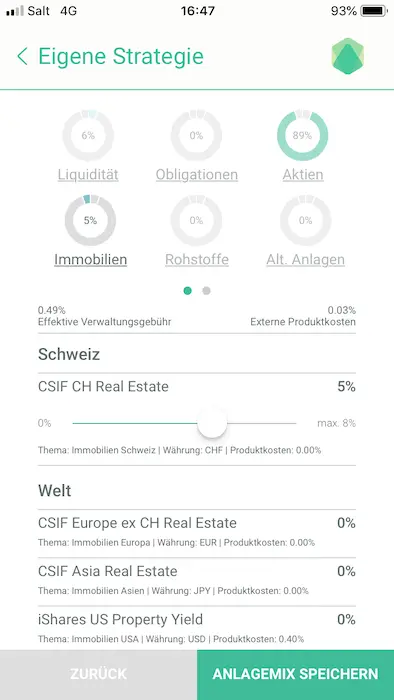The width and height of the screenshot is (394, 700).
Task: Select the Alt. Anlagen 0% donut chart
Action: (306, 221)
